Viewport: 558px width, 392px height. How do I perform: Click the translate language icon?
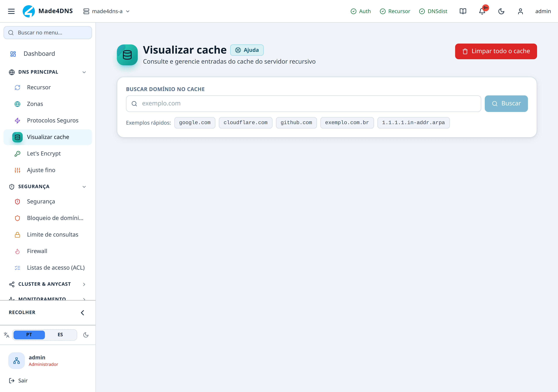[x=7, y=335]
